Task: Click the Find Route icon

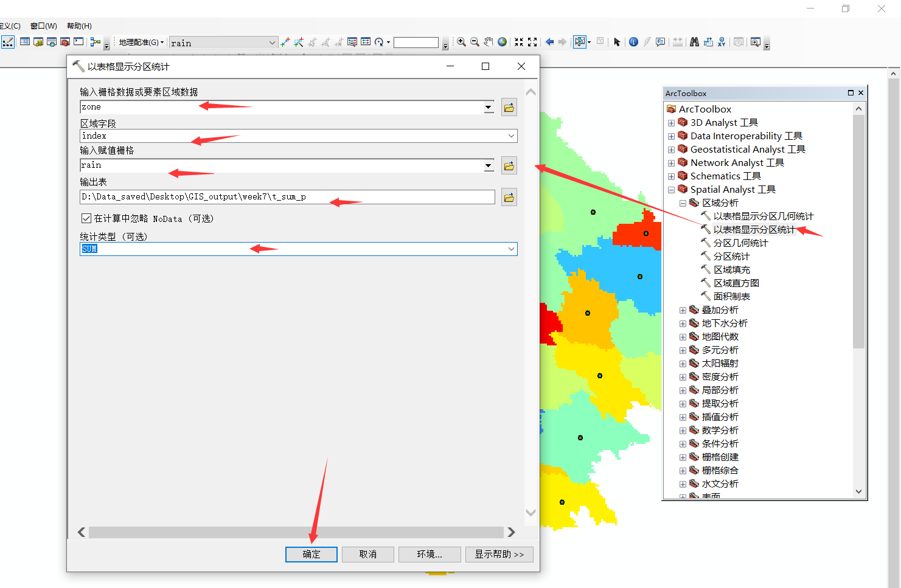Action: pyautogui.click(x=708, y=42)
